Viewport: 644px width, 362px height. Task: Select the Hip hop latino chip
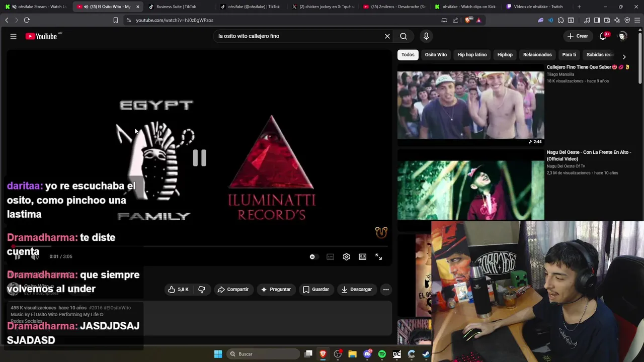tap(472, 55)
